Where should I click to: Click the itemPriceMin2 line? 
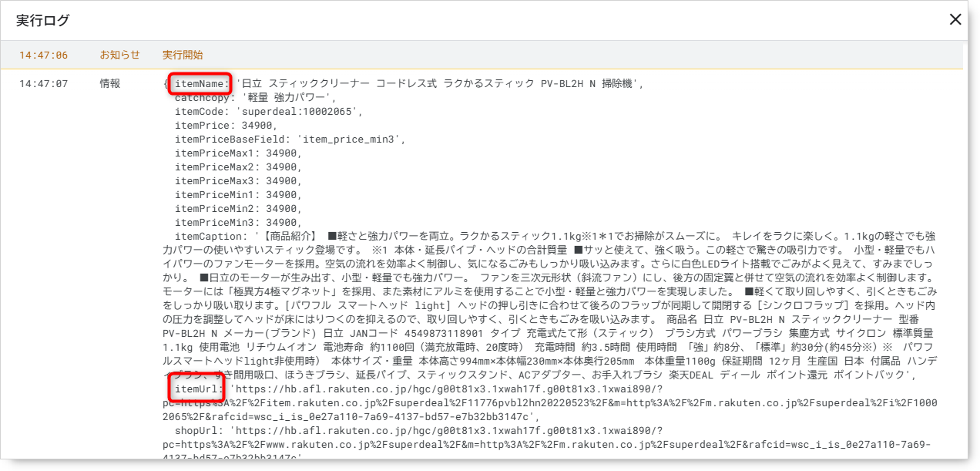(237, 209)
